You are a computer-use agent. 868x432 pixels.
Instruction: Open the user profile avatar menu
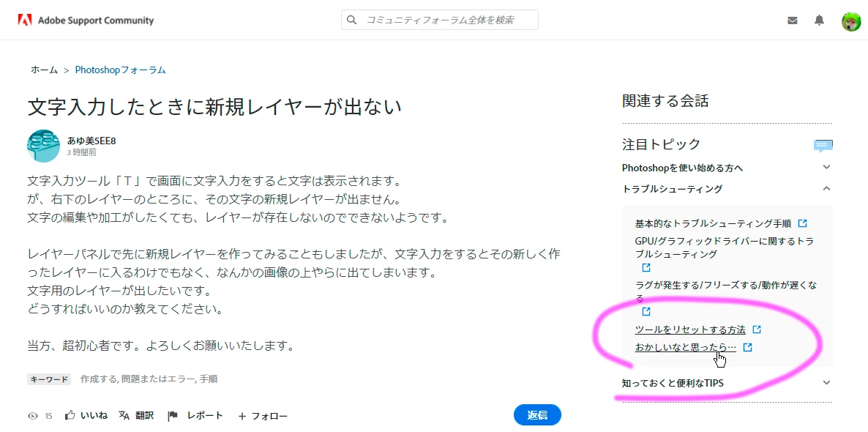click(851, 21)
